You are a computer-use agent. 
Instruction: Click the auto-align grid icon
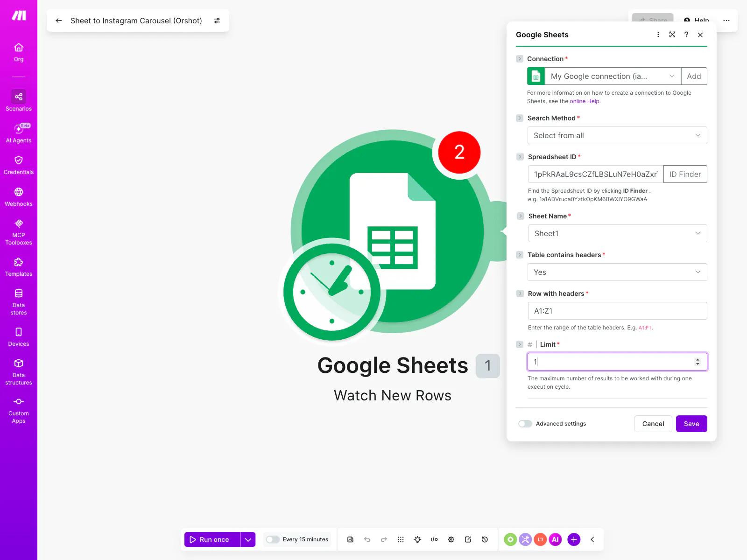[x=401, y=539]
